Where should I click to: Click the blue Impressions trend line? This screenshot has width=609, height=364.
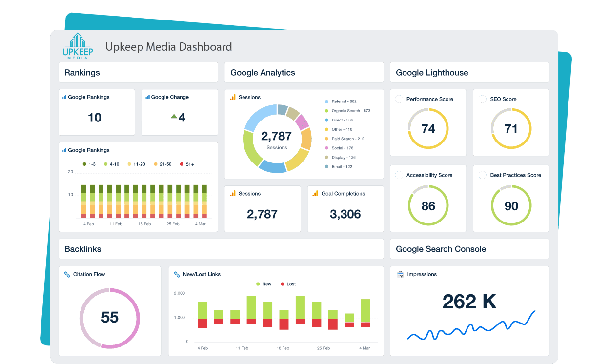pyautogui.click(x=471, y=326)
